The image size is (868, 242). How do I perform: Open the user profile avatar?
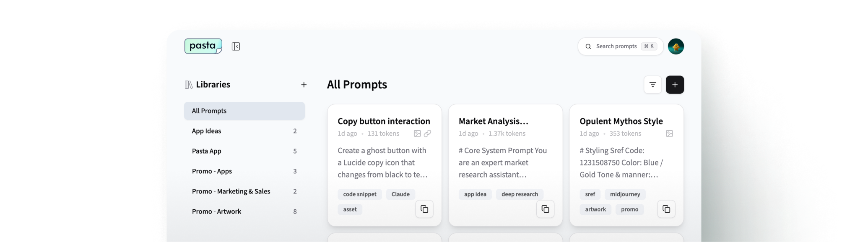click(x=676, y=46)
